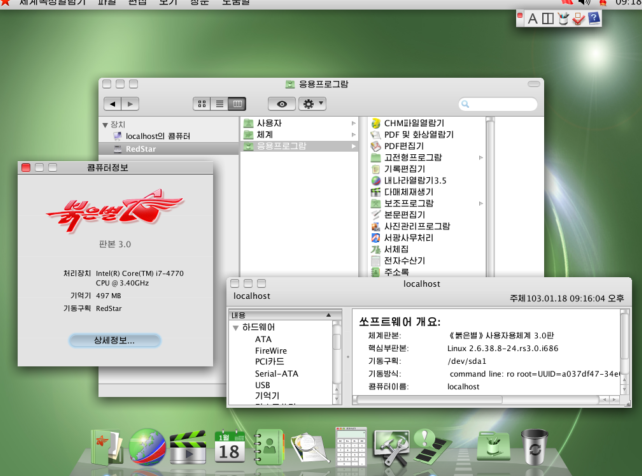
Task: Open system settings wrench-and-screen dock icon
Action: [x=391, y=447]
